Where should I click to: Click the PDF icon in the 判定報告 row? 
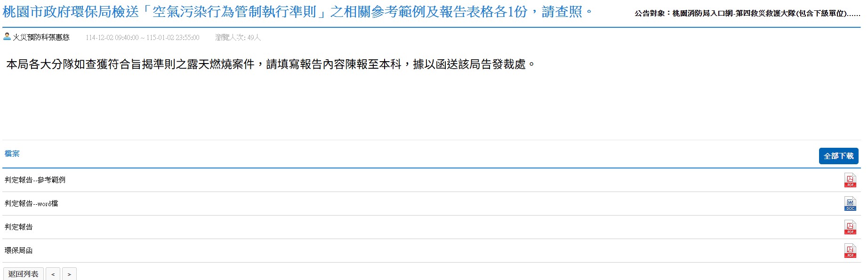tap(850, 227)
